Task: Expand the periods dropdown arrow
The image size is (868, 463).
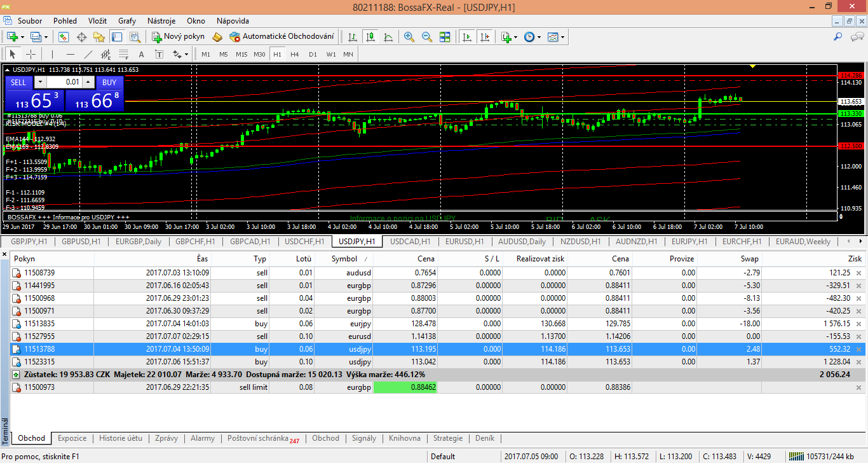Action: click(x=539, y=37)
